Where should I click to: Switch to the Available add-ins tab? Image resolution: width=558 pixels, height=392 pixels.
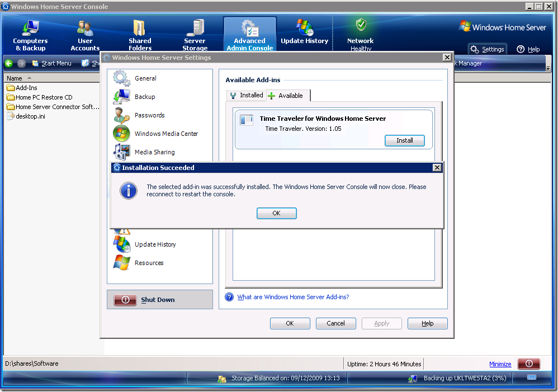coord(288,96)
